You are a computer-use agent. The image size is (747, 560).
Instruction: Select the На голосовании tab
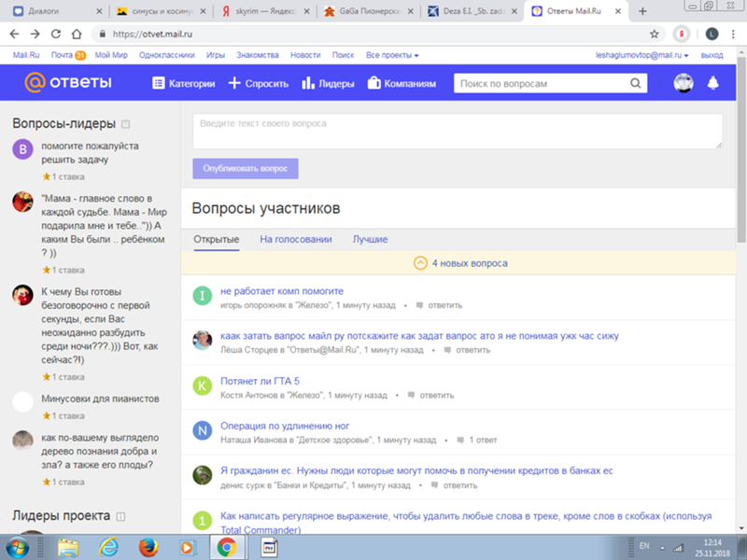(x=296, y=239)
